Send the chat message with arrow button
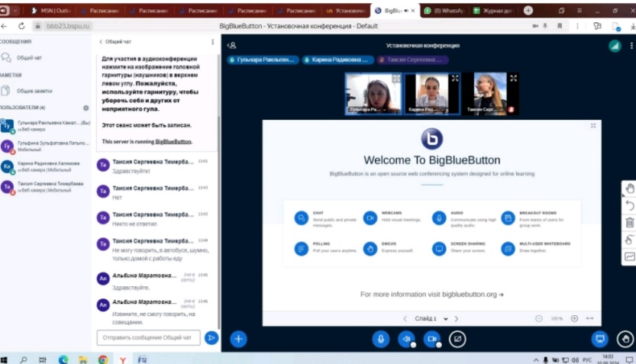636x364 pixels. (x=211, y=337)
